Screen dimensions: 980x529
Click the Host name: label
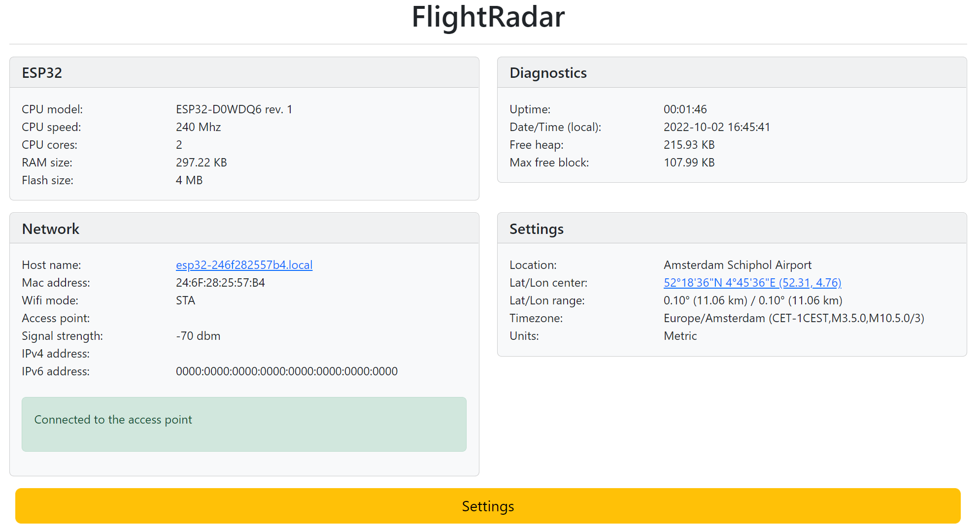(x=51, y=265)
